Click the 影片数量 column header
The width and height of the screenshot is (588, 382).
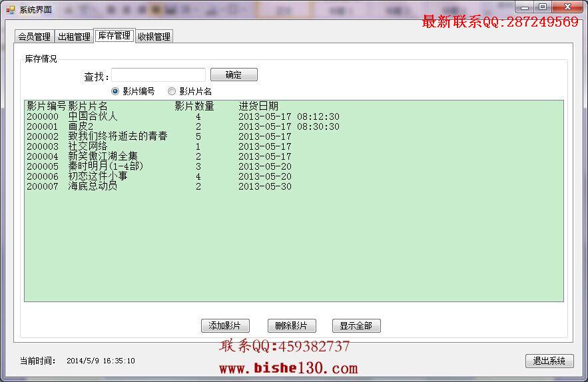(x=194, y=106)
